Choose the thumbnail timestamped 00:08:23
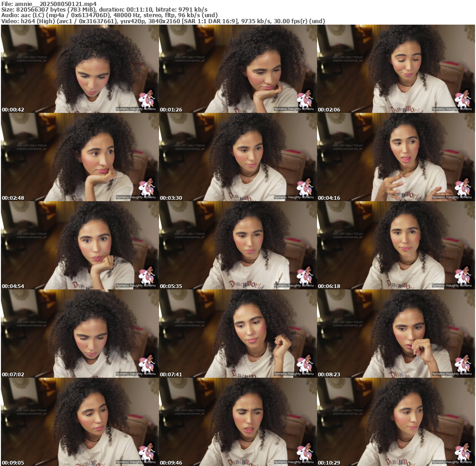The height and width of the screenshot is (466, 476). pos(396,334)
